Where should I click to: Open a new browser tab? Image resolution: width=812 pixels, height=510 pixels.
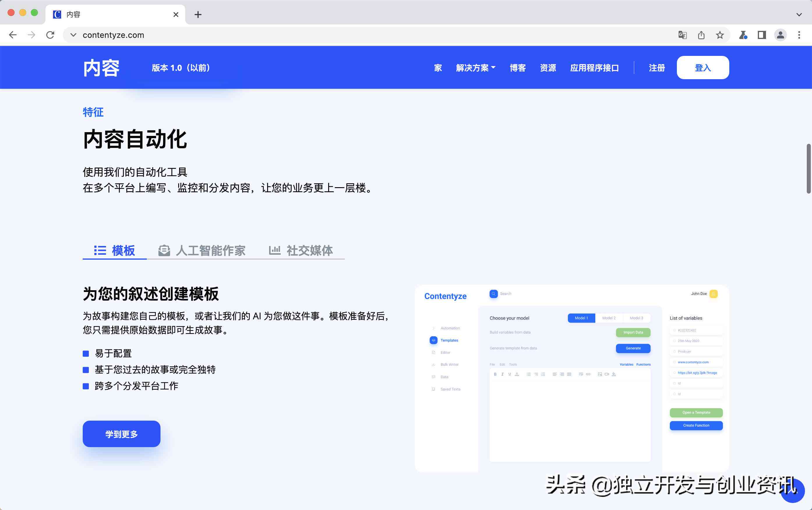point(198,15)
